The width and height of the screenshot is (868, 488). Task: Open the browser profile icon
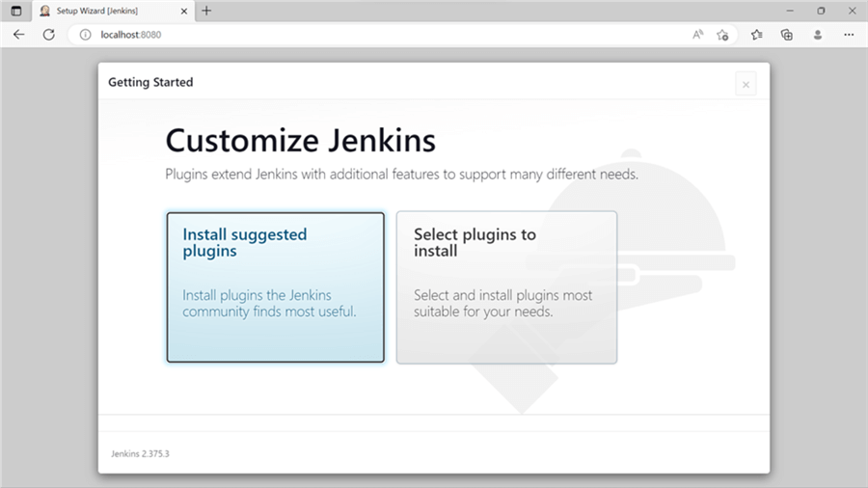818,35
